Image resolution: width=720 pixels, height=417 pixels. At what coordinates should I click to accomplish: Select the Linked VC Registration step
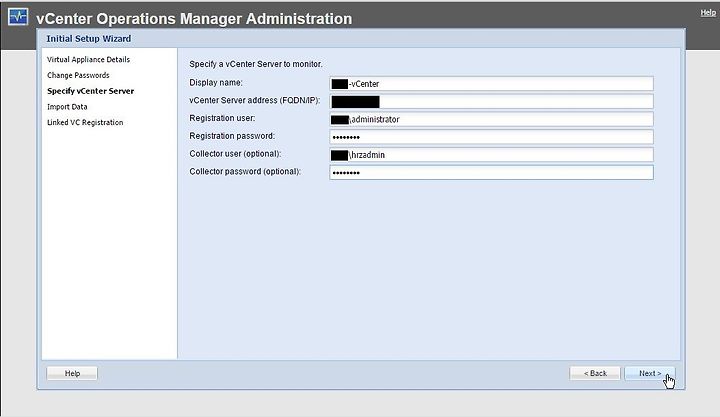85,122
